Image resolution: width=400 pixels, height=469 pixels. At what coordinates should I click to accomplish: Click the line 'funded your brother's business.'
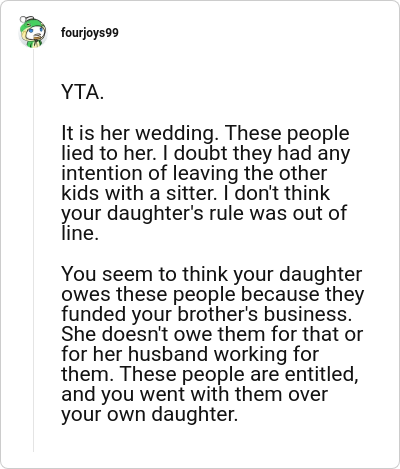207,315
